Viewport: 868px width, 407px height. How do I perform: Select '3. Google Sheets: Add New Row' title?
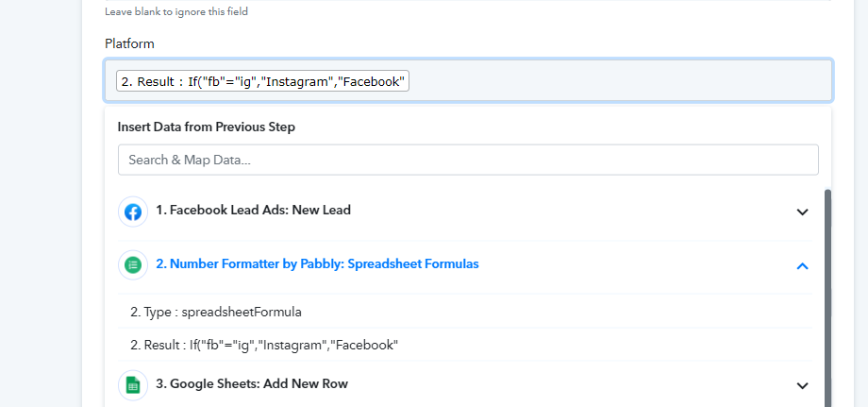[x=252, y=383]
